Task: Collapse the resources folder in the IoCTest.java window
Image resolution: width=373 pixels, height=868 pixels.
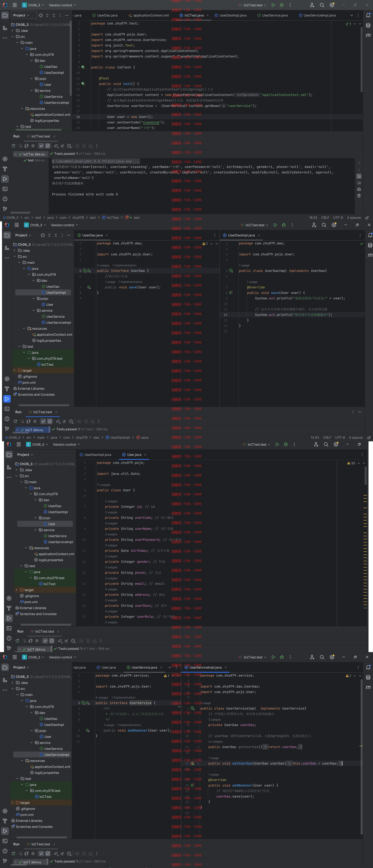Action: tap(22, 108)
